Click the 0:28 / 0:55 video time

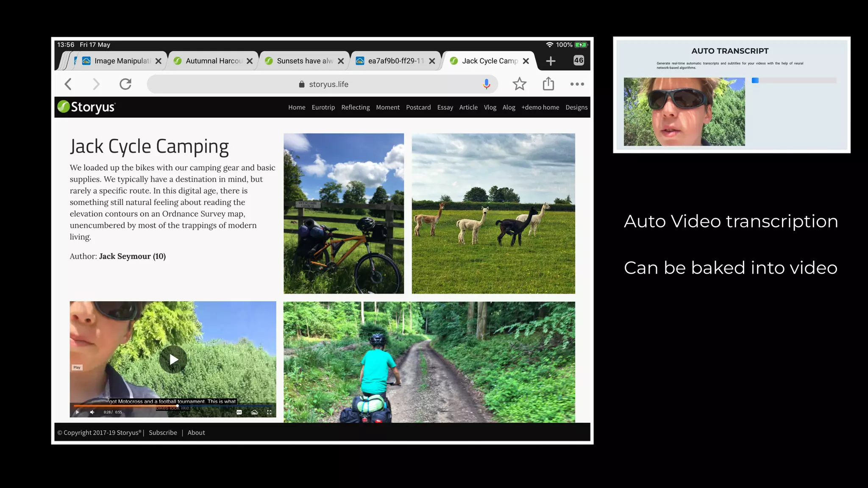point(113,412)
